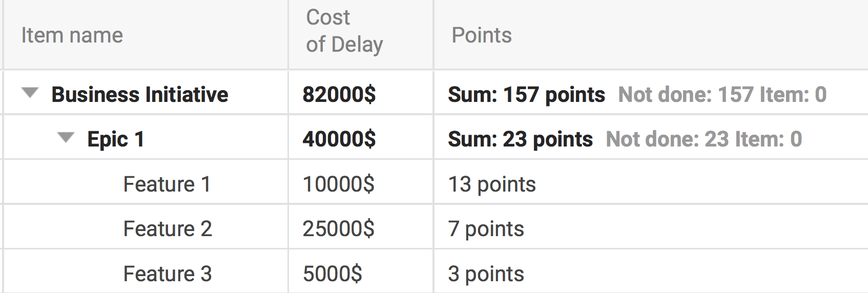Edit the 10000$ cost cell for Feature 1
This screenshot has width=868, height=293.
(x=338, y=184)
